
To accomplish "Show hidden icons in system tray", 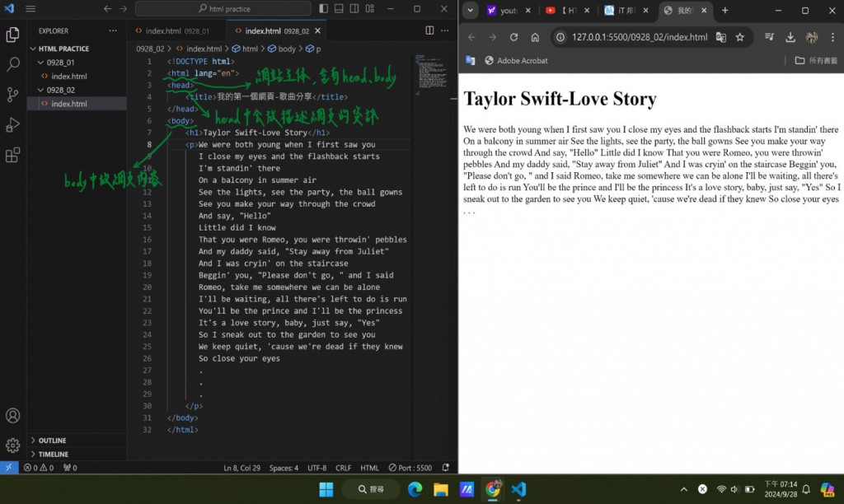I will [x=683, y=489].
